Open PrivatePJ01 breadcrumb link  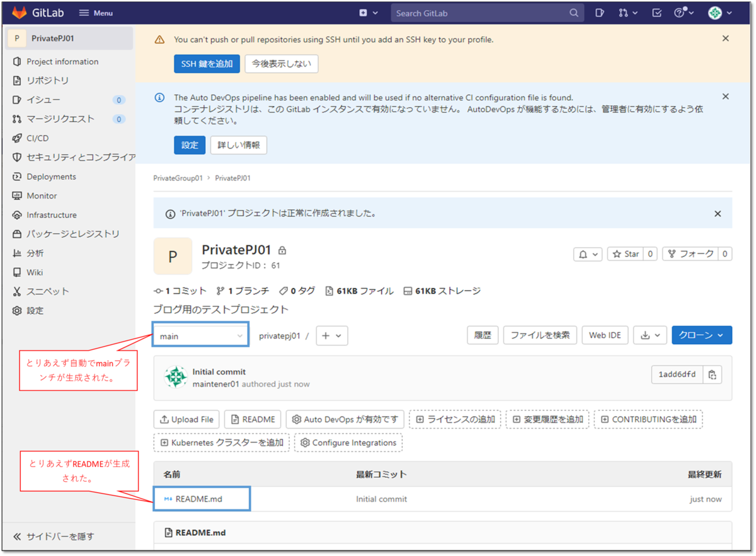[x=233, y=178]
